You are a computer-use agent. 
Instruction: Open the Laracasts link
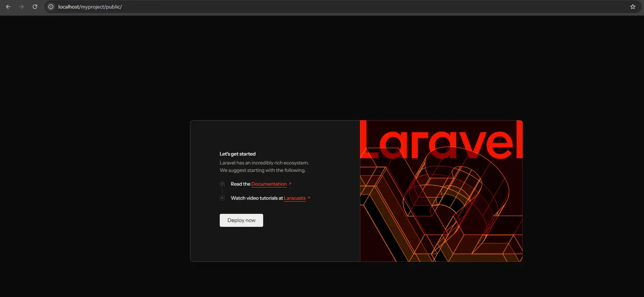coord(295,198)
